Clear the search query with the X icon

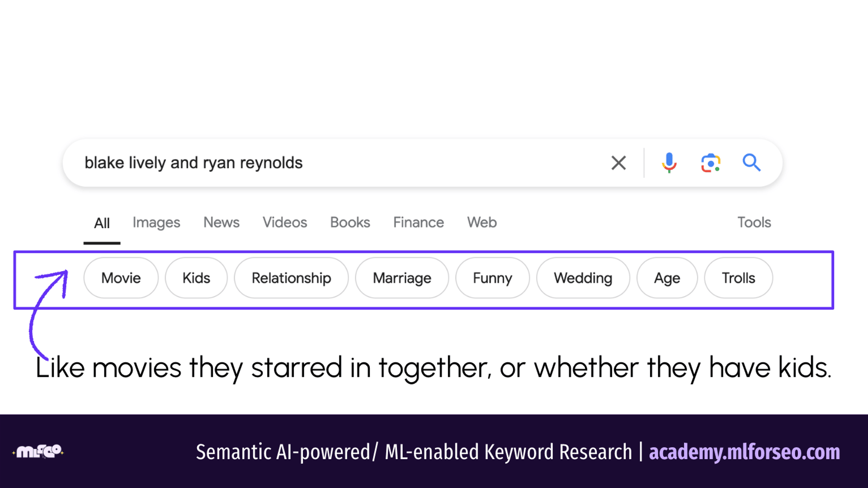[618, 163]
